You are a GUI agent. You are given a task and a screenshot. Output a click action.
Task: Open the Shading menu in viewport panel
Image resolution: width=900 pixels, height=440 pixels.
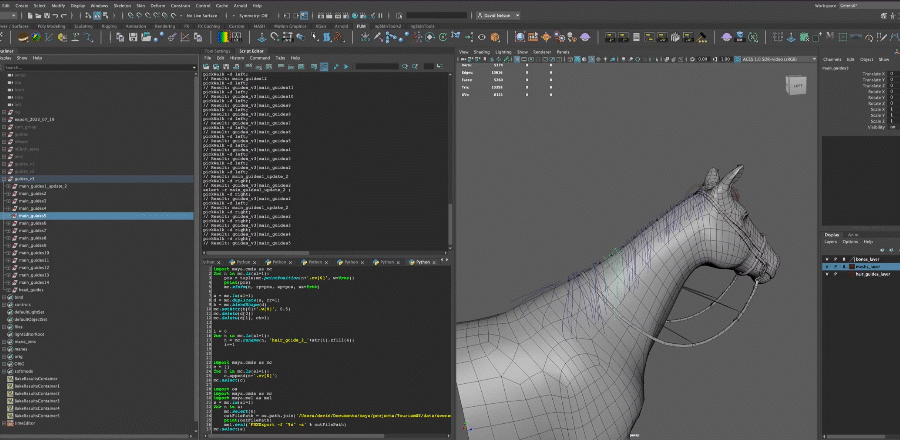482,51
